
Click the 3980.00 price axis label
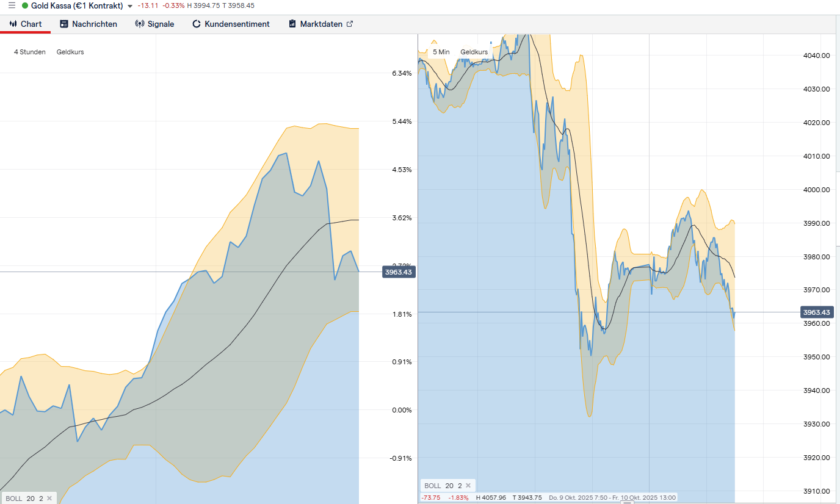click(x=816, y=257)
